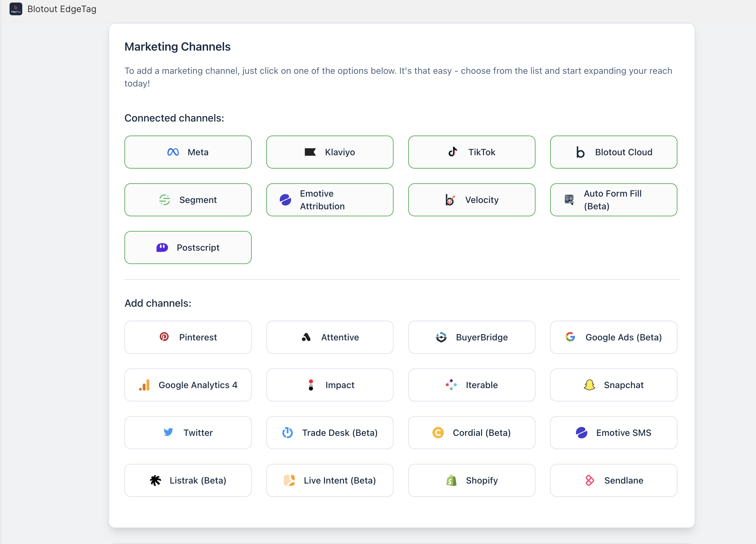Add the Trade Desk (Beta) channel
Screen dimensions: 756x544
[x=330, y=433]
